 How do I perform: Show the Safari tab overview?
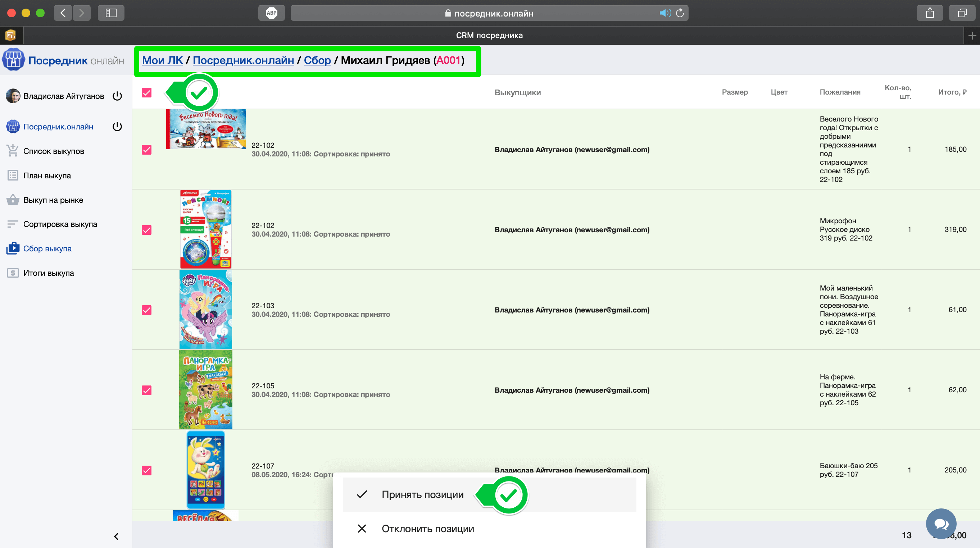[961, 13]
